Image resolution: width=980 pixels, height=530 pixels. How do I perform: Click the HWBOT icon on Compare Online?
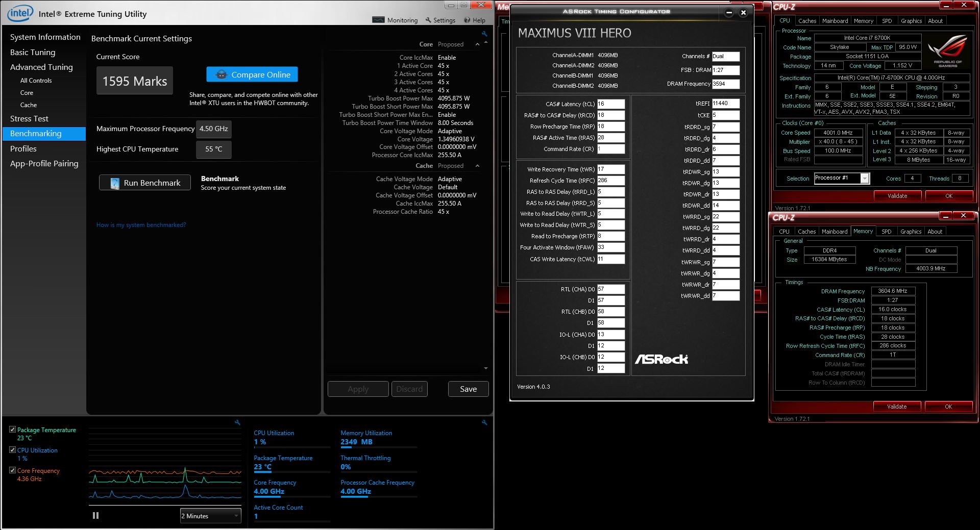pyautogui.click(x=221, y=74)
